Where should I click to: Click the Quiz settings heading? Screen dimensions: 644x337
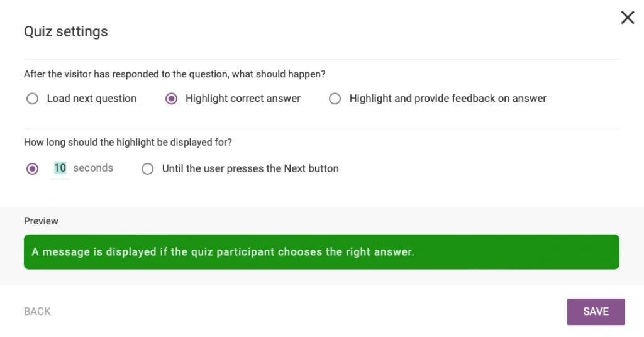66,31
